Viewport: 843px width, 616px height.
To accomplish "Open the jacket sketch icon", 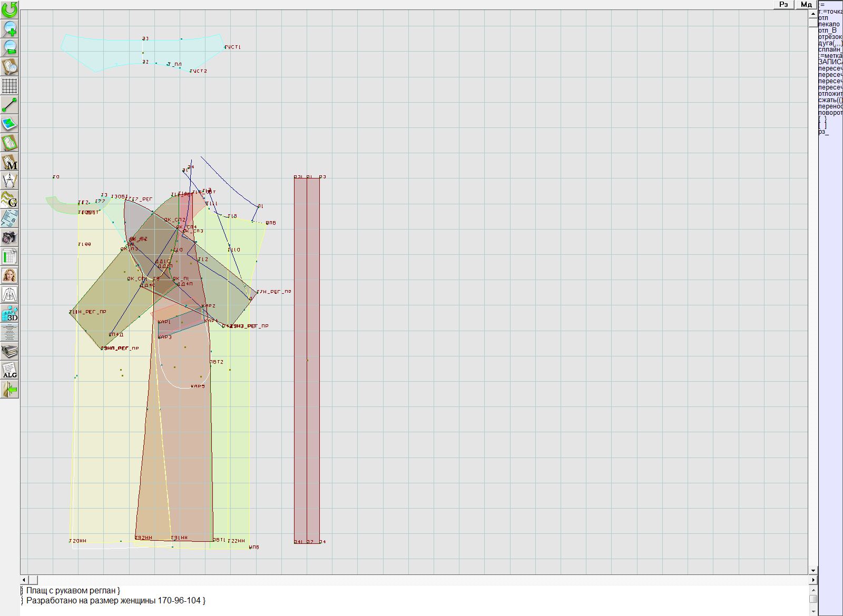I will [x=9, y=294].
